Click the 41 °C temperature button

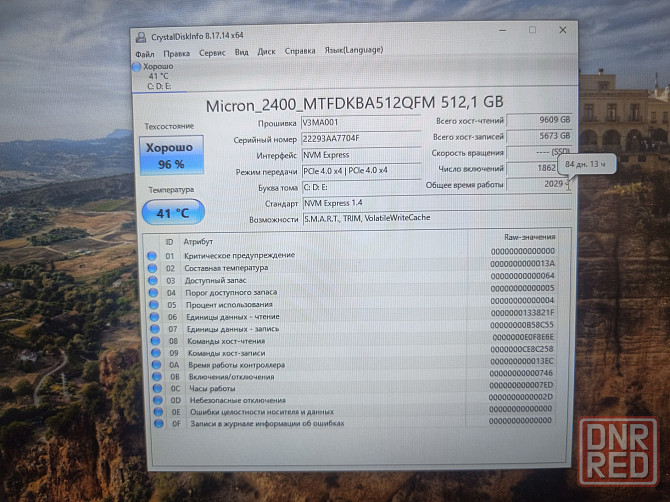[x=173, y=212]
